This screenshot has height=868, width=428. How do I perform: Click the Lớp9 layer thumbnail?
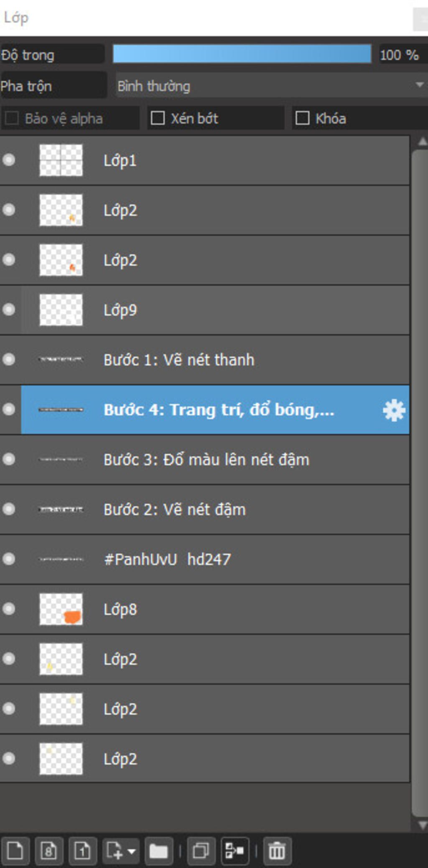coord(61,310)
